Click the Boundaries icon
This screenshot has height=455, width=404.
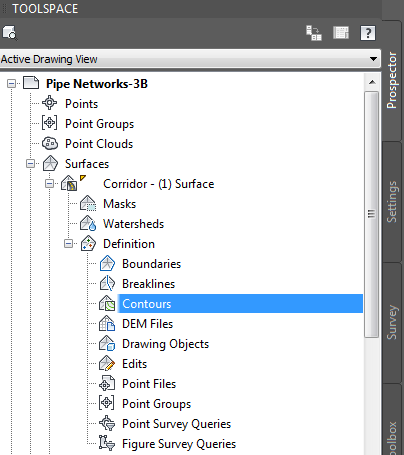click(107, 263)
